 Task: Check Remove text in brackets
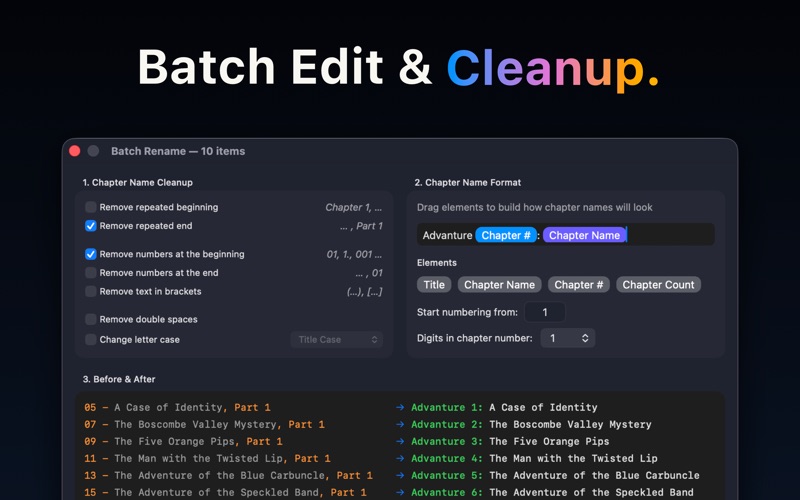click(x=91, y=291)
